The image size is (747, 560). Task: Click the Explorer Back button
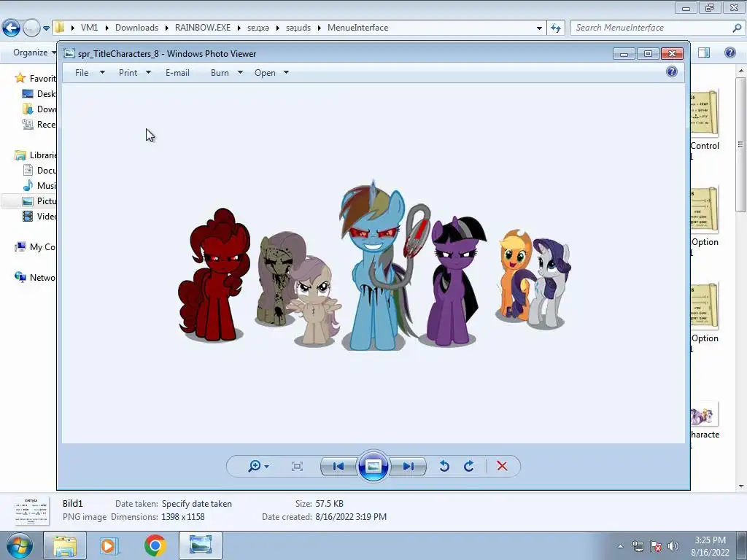pos(11,28)
